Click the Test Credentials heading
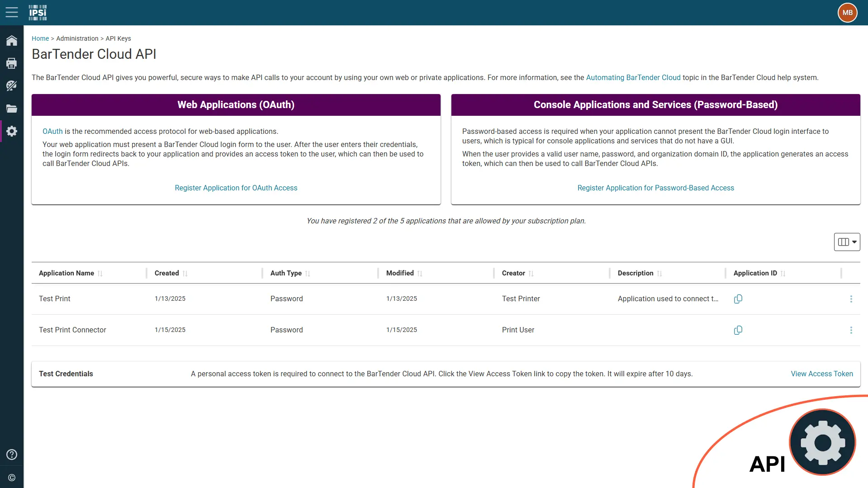Screen dimensions: 868x488 click(x=66, y=374)
